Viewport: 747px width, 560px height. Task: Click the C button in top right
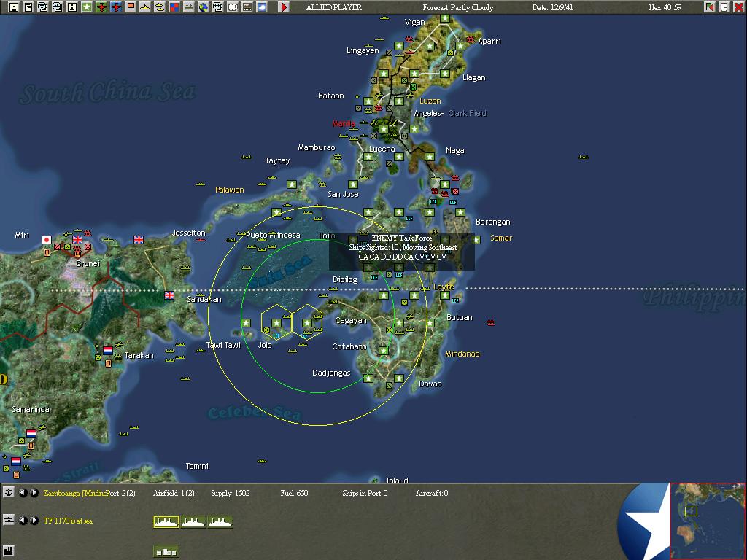tap(724, 7)
